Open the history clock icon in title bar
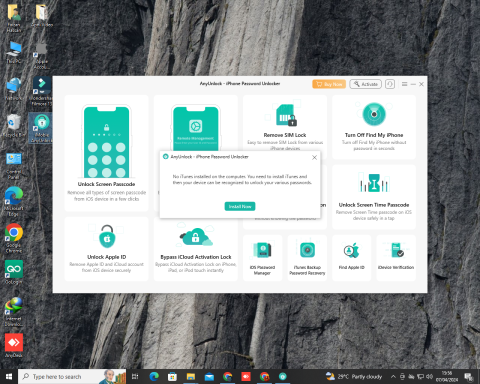The image size is (480, 384). click(390, 84)
